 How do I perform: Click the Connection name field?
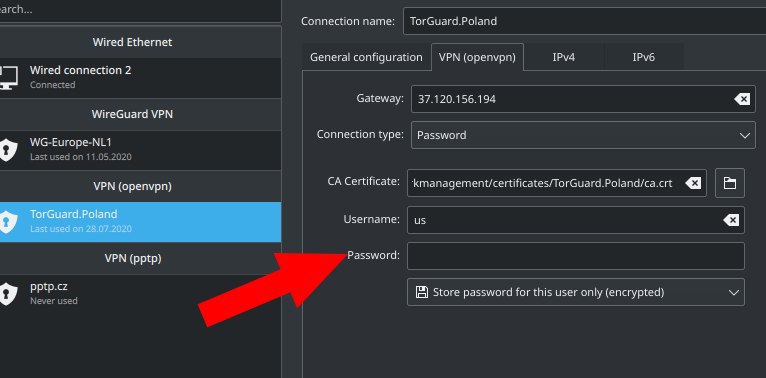(x=584, y=21)
